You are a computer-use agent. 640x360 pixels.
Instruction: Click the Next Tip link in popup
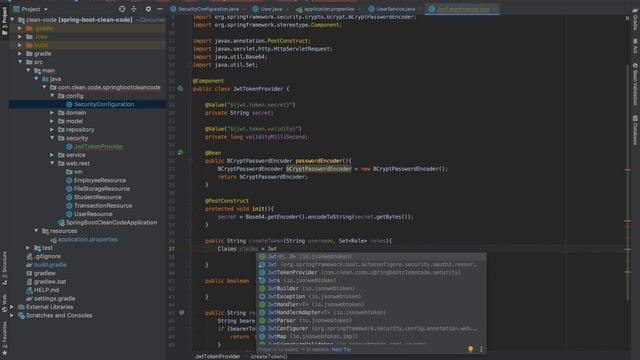coord(341,349)
